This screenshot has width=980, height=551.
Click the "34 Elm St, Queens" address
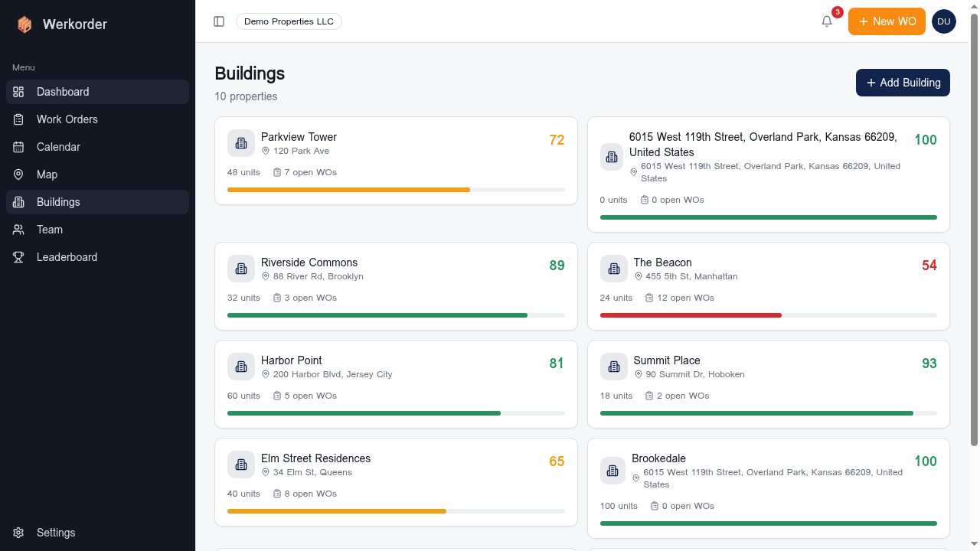pos(312,472)
